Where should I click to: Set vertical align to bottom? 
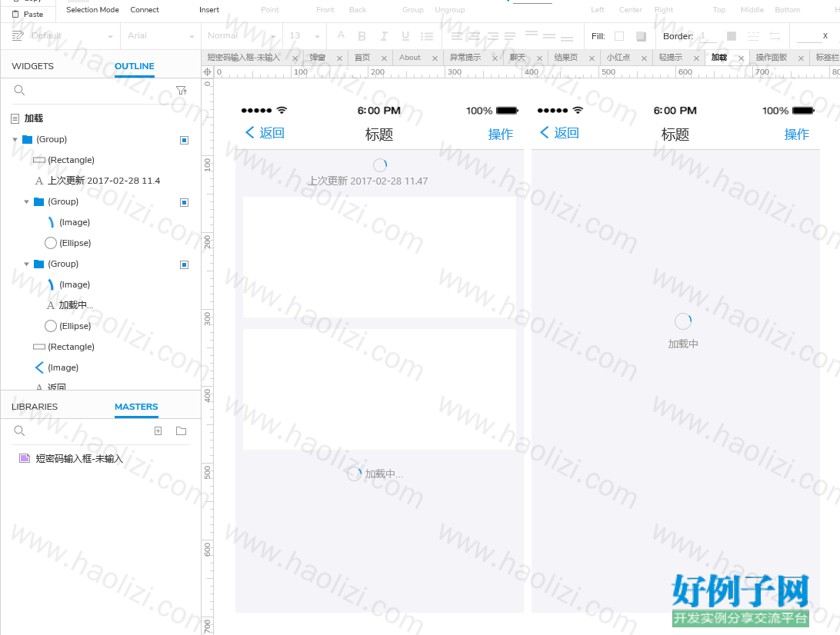[x=567, y=38]
